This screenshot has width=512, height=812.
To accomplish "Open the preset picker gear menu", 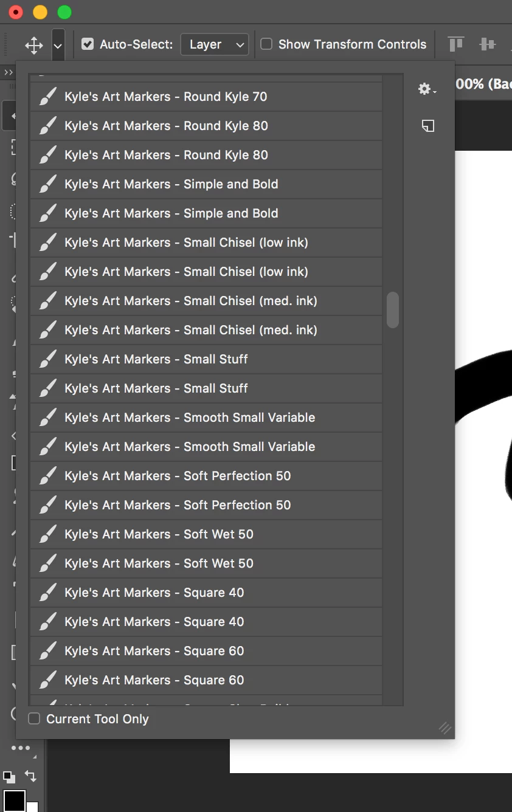I will coord(427,89).
